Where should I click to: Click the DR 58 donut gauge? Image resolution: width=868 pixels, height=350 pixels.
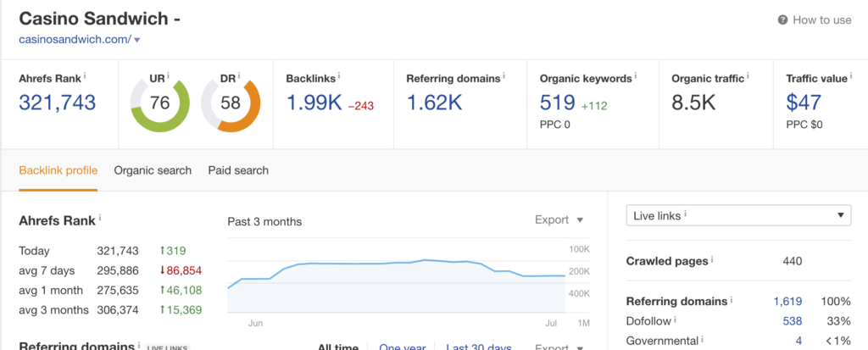pyautogui.click(x=231, y=103)
